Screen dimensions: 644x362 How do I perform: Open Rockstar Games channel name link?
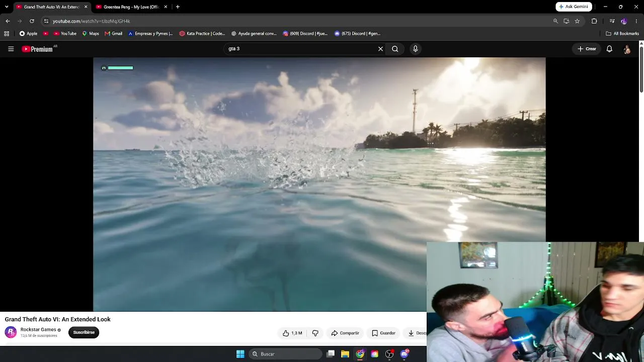[38, 329]
